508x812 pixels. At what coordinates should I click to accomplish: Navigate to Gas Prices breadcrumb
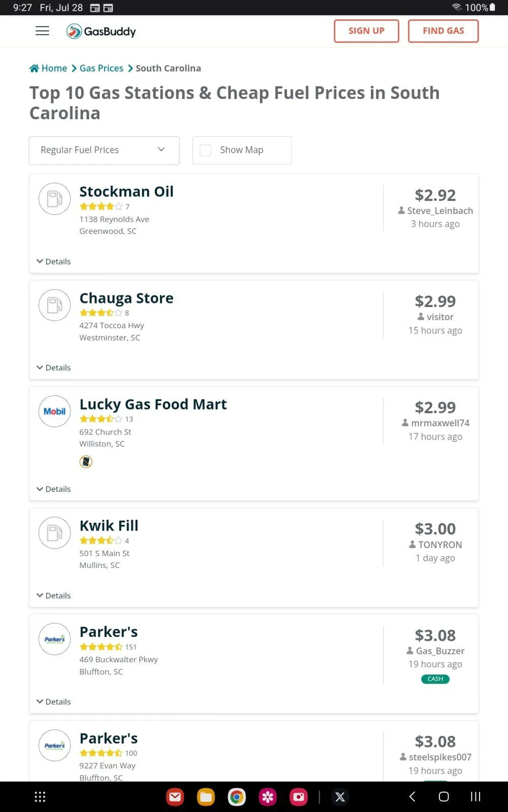tap(101, 69)
